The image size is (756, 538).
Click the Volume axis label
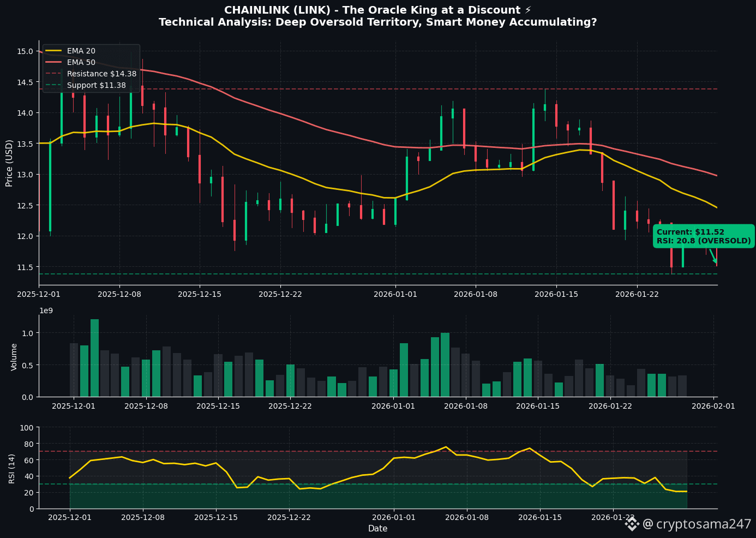pyautogui.click(x=14, y=357)
